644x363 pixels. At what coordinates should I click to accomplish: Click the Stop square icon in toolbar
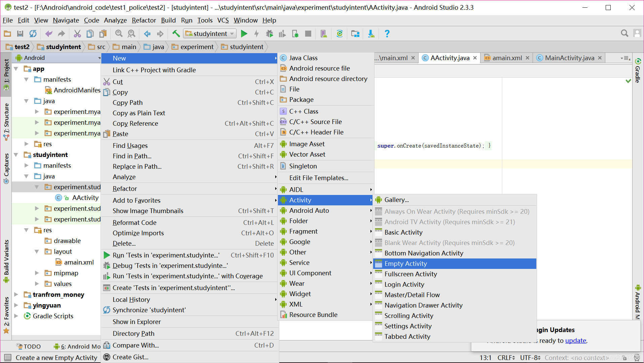[308, 34]
